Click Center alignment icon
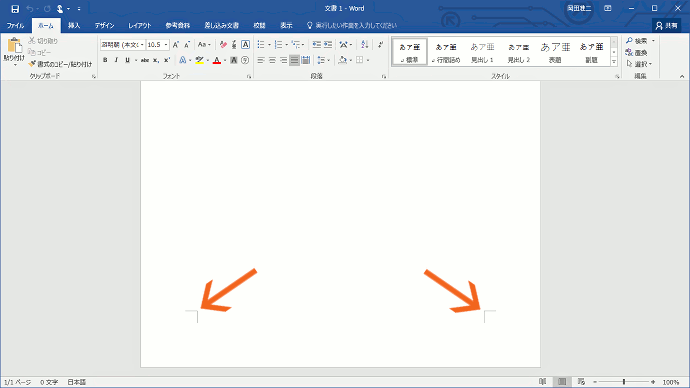Image resolution: width=690 pixels, height=388 pixels. (272, 60)
